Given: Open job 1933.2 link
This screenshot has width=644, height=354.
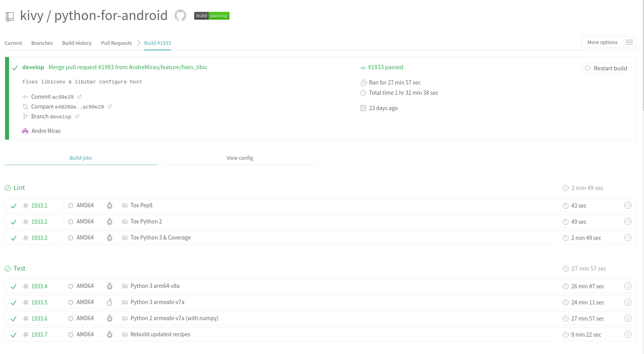Looking at the screenshot, I should pyautogui.click(x=39, y=222).
